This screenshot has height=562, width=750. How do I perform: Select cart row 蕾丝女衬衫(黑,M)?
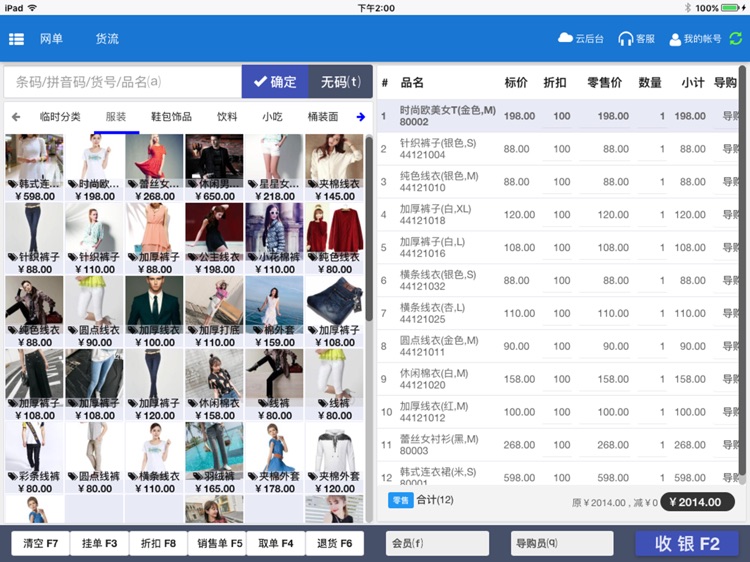coord(558,445)
